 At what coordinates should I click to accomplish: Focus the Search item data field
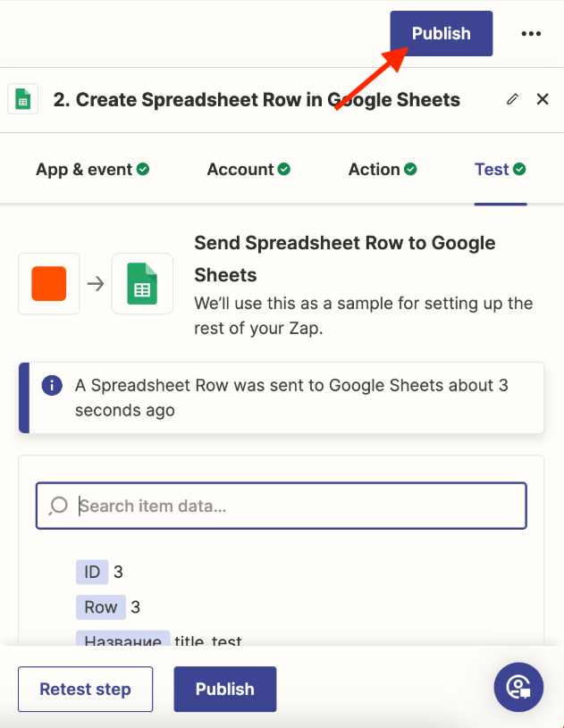click(x=295, y=506)
